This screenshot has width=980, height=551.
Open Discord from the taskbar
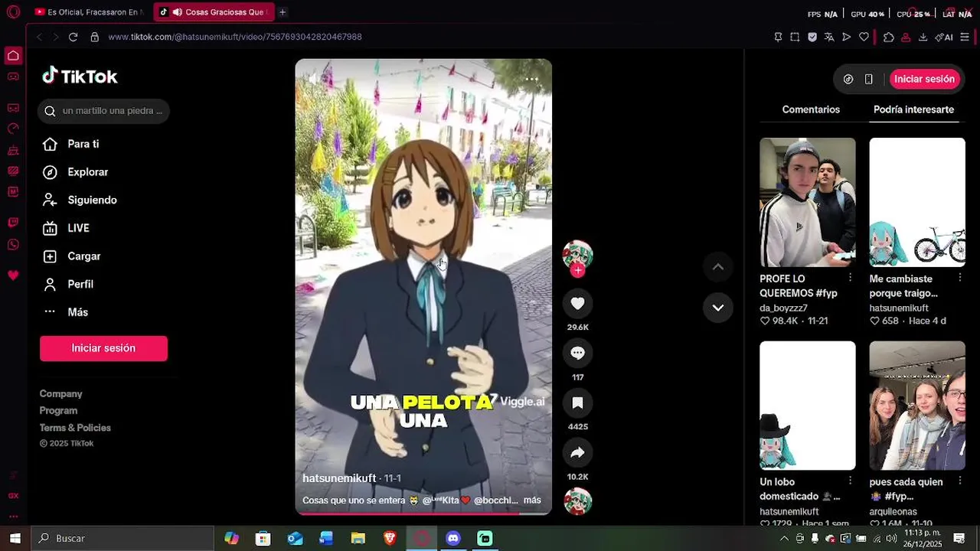[x=453, y=538]
